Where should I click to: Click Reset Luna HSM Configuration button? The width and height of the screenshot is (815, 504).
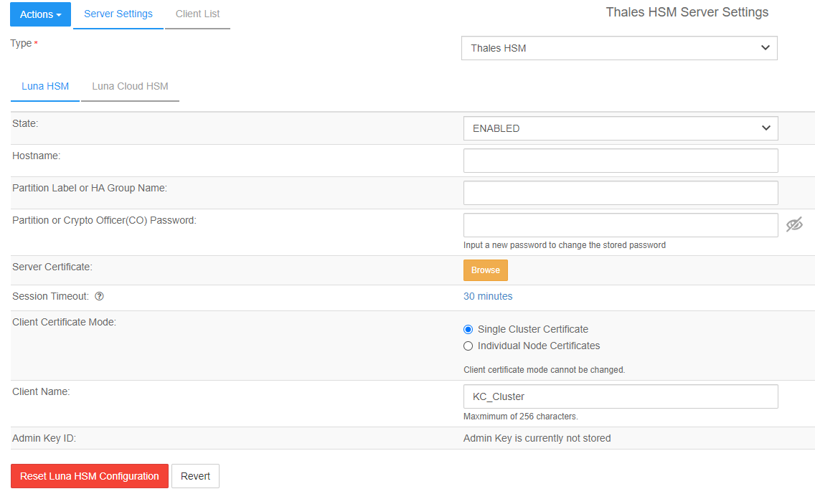coord(90,476)
